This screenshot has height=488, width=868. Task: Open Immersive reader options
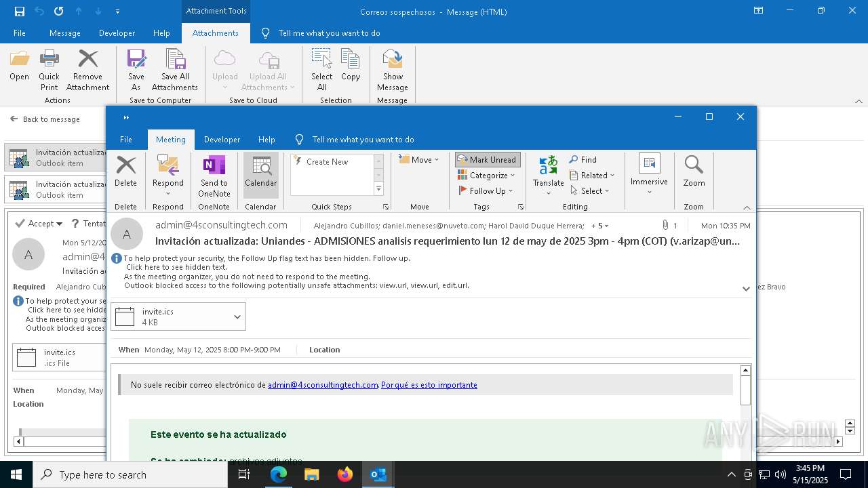(x=649, y=174)
